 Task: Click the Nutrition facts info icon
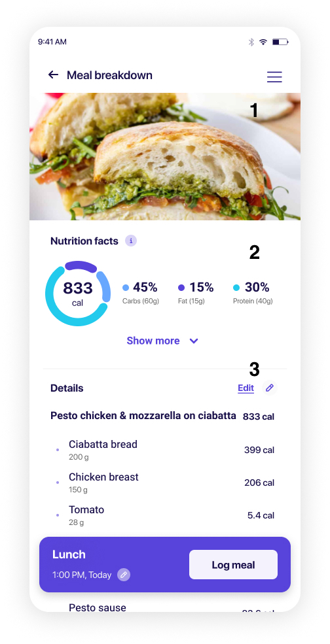[131, 241]
